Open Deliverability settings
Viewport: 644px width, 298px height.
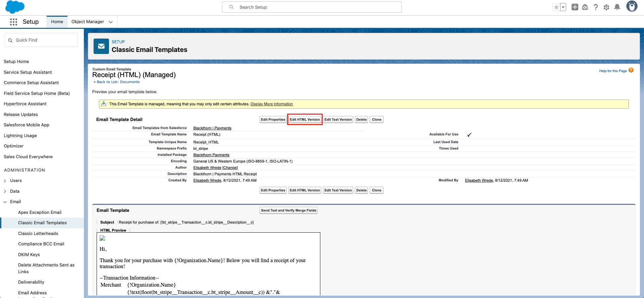31,282
